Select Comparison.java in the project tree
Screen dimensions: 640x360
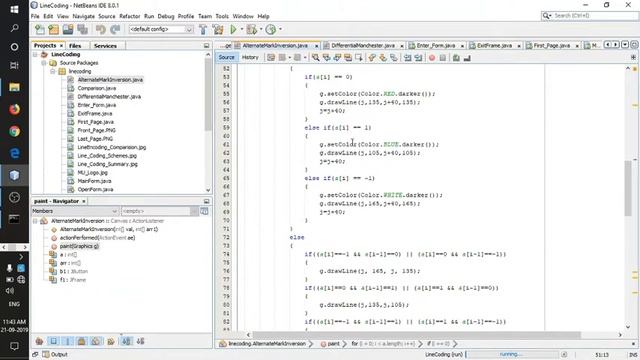97,88
